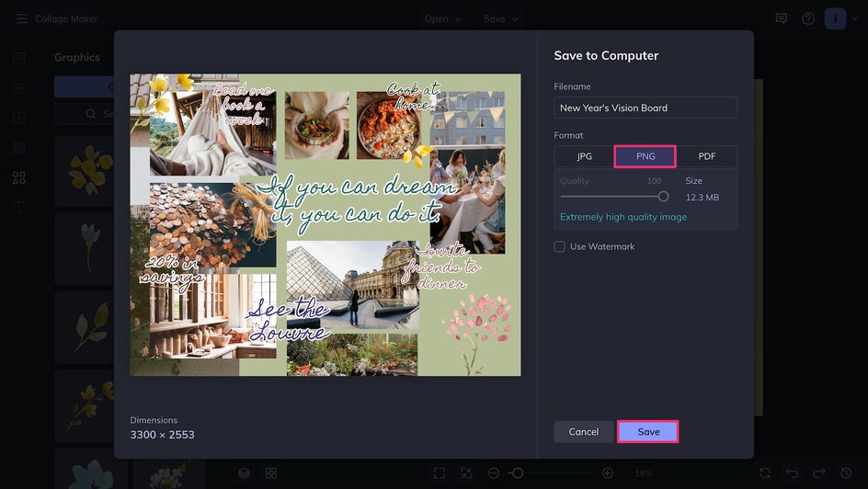This screenshot has width=868, height=489.
Task: Select the Text tool sidebar icon
Action: click(18, 208)
